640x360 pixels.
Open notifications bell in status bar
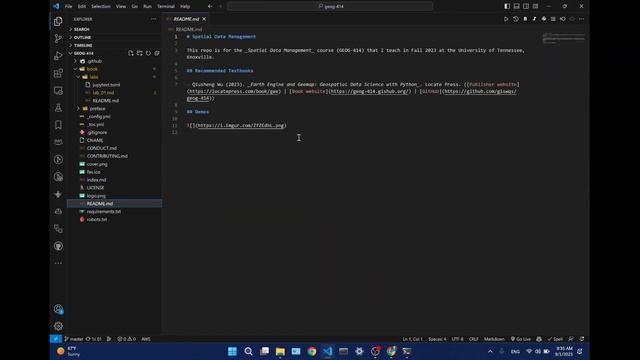point(582,339)
